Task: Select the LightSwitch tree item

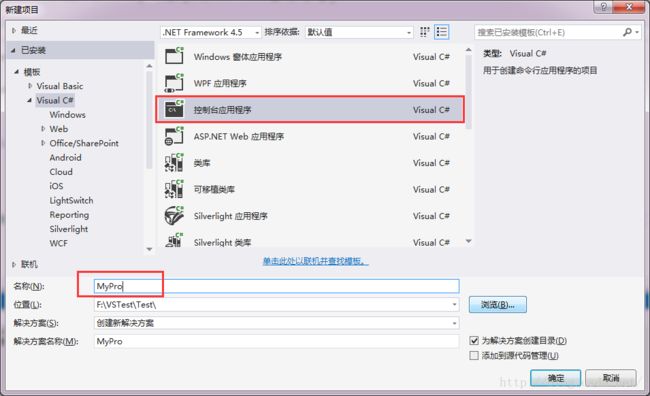Action: pos(71,200)
